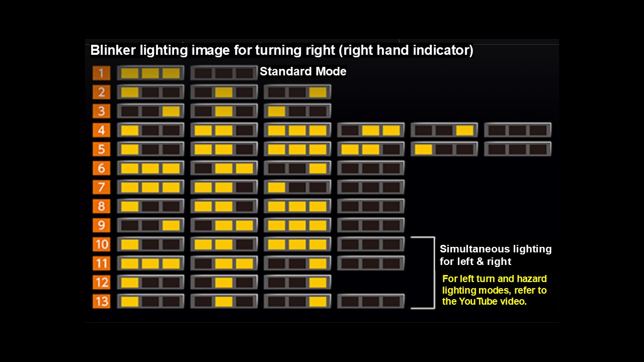Image resolution: width=644 pixels, height=362 pixels.
Task: Click the orange number 1 badge
Action: pyautogui.click(x=101, y=73)
